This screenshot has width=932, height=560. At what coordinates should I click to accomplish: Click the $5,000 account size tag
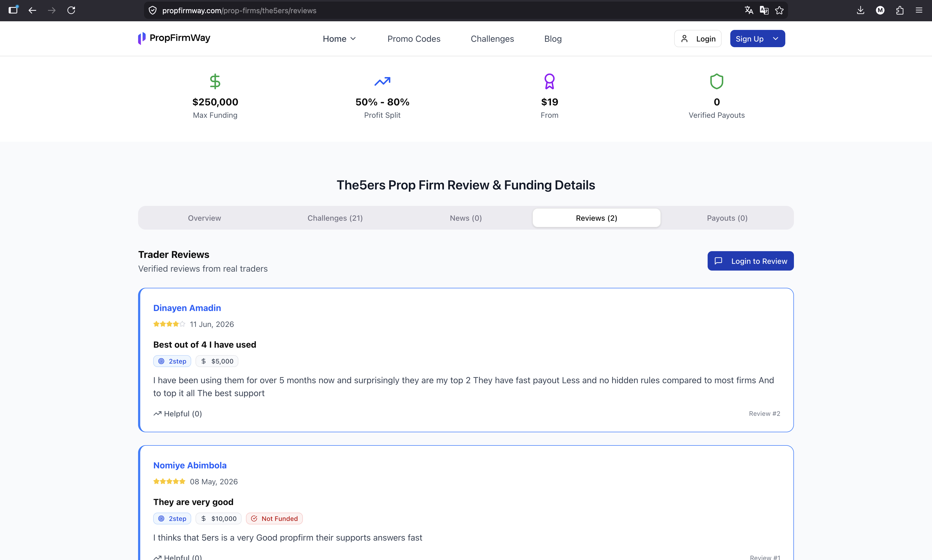coord(217,361)
